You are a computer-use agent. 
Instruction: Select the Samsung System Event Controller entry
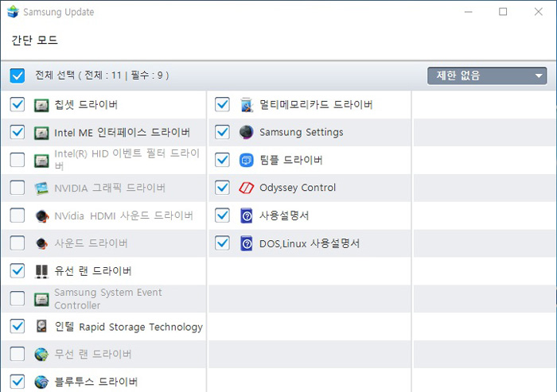point(107,299)
